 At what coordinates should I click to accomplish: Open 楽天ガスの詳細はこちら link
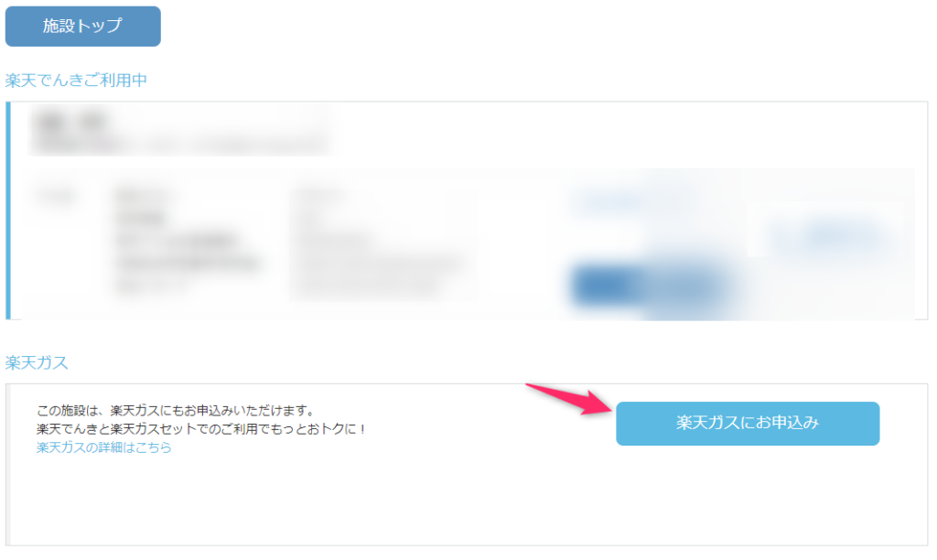(104, 447)
